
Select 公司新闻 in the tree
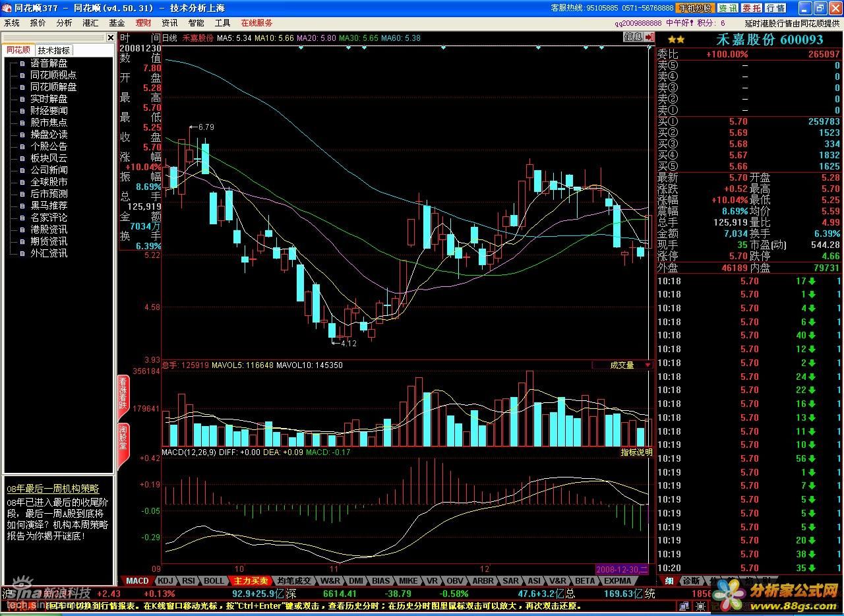[x=49, y=170]
